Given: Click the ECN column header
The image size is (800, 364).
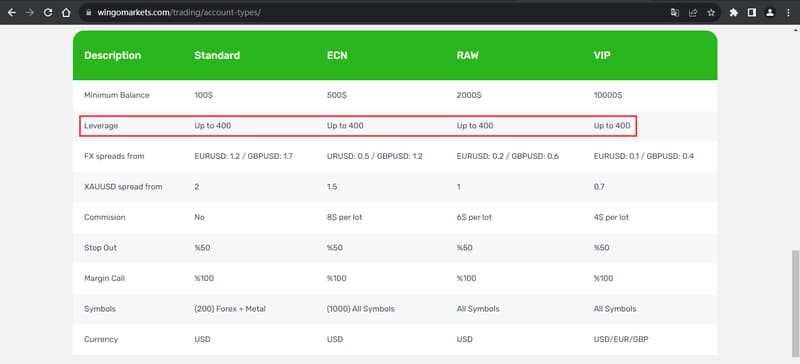Looking at the screenshot, I should pos(337,56).
